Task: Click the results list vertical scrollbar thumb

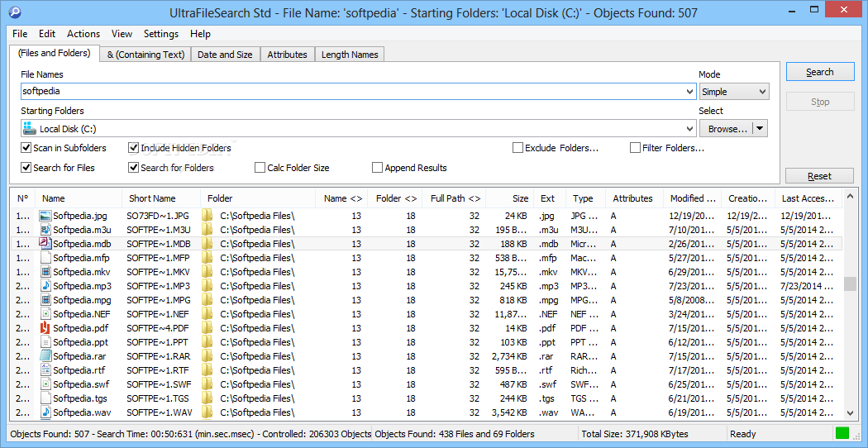Action: click(x=850, y=284)
